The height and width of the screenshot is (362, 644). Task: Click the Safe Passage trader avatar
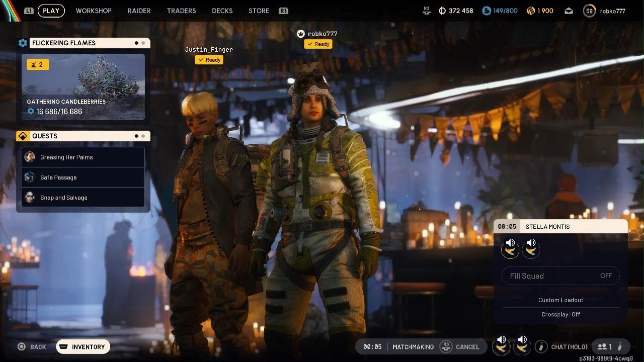click(x=30, y=177)
